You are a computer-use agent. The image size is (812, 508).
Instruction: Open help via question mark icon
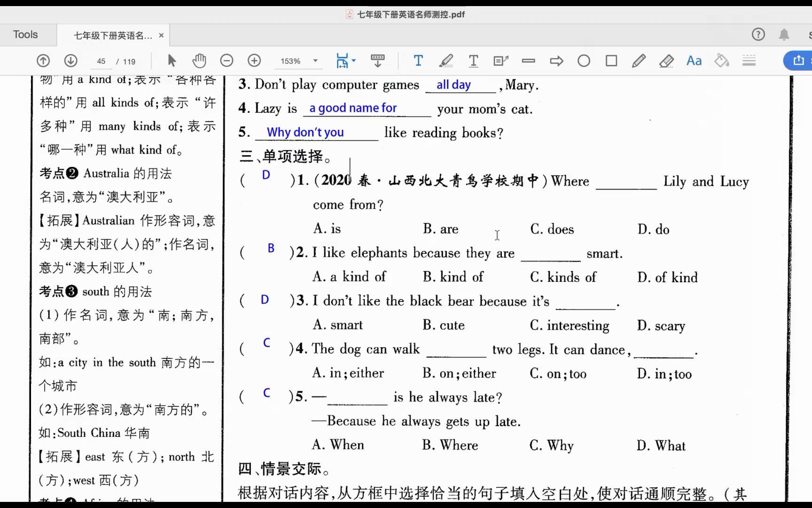(x=758, y=34)
